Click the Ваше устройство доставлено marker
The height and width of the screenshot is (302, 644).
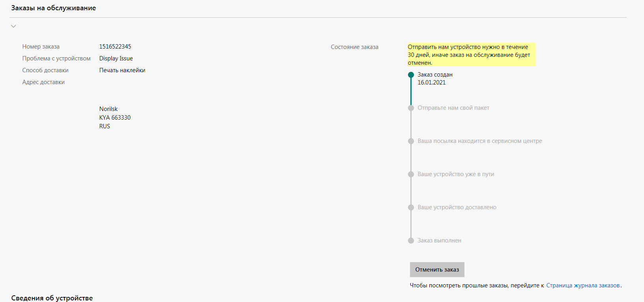tap(411, 207)
